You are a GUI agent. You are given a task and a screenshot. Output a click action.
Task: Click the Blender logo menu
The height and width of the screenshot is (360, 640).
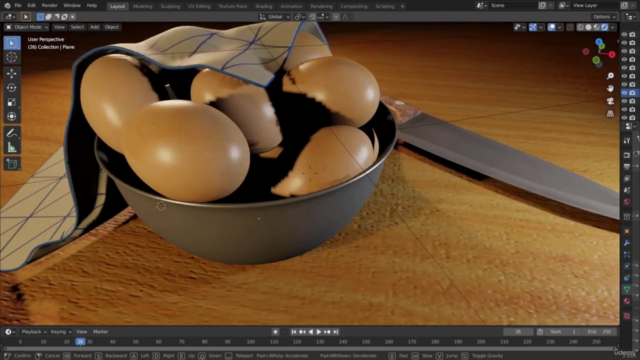[7, 6]
